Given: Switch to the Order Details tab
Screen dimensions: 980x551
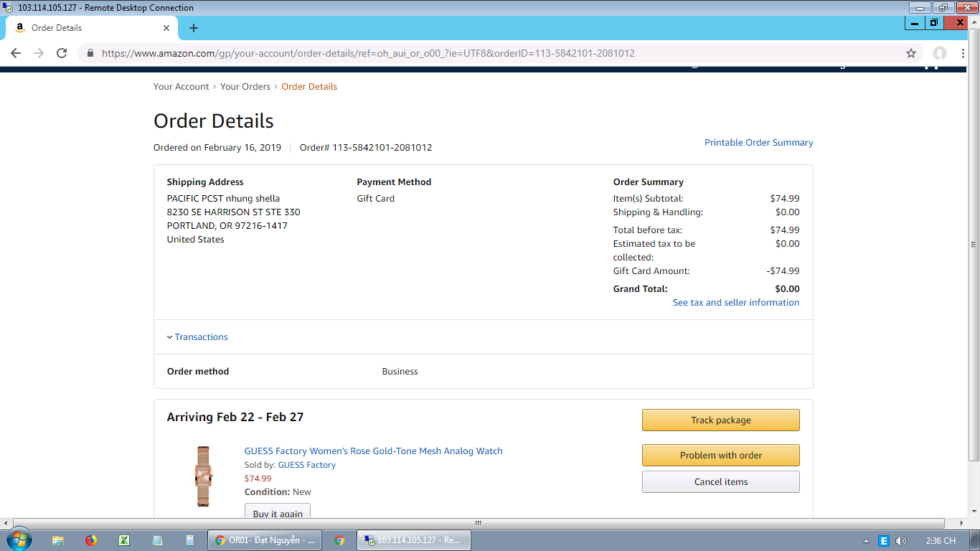Looking at the screenshot, I should tap(86, 28).
